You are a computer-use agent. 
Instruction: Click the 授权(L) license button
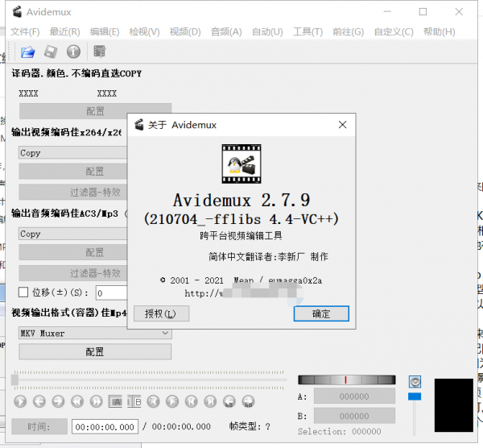[x=162, y=313]
